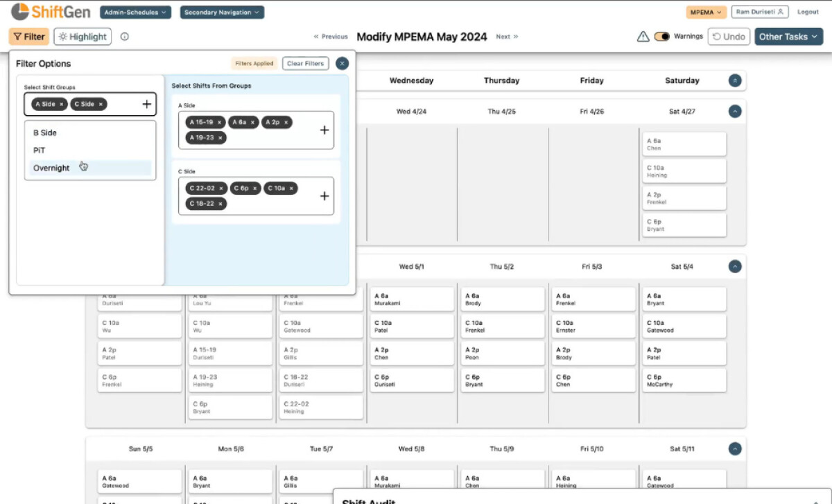Click the person icon next to Ram Duriseti
This screenshot has height=504, width=832.
(x=780, y=12)
